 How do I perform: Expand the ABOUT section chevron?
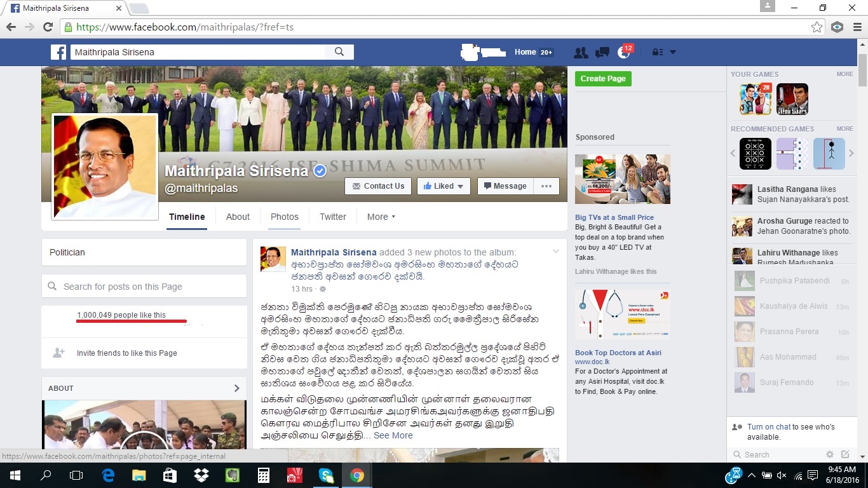coord(236,388)
